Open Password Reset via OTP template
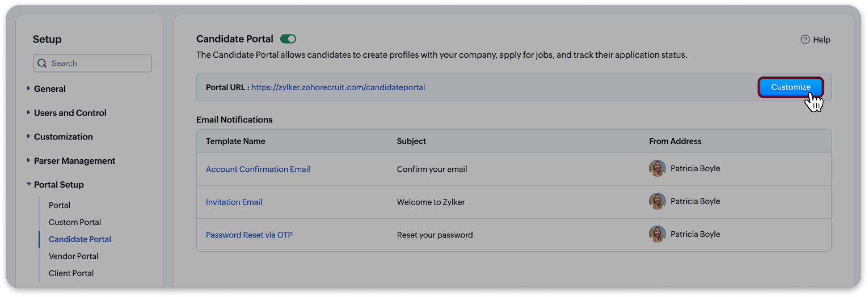868x297 pixels. 249,235
